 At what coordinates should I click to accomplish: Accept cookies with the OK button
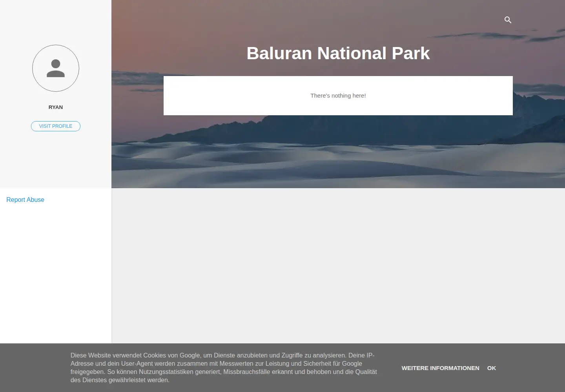(x=492, y=368)
